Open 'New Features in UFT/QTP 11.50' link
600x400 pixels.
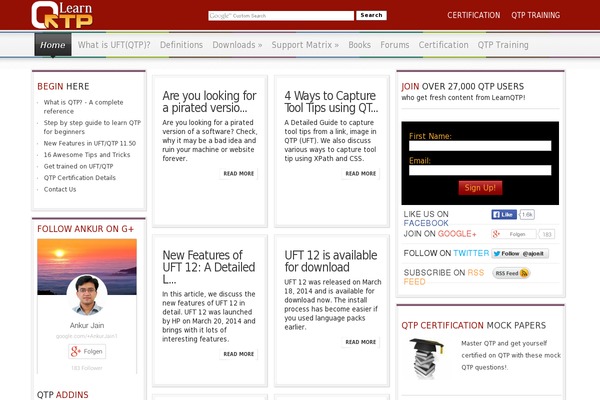(x=90, y=143)
